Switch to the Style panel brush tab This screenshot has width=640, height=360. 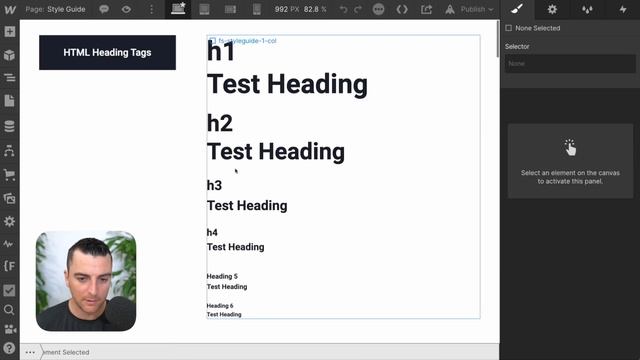[x=517, y=9]
